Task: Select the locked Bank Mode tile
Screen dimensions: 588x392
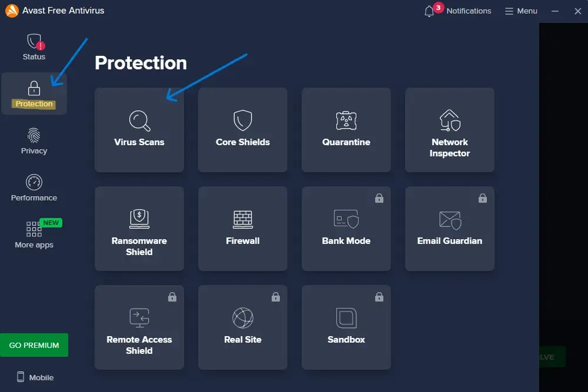Action: (x=346, y=229)
